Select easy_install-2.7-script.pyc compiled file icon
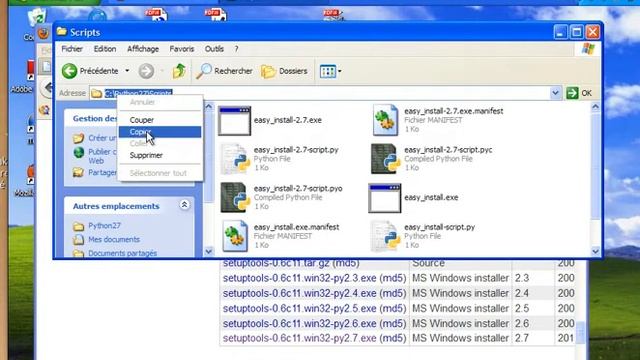The width and height of the screenshot is (640, 360). [385, 159]
